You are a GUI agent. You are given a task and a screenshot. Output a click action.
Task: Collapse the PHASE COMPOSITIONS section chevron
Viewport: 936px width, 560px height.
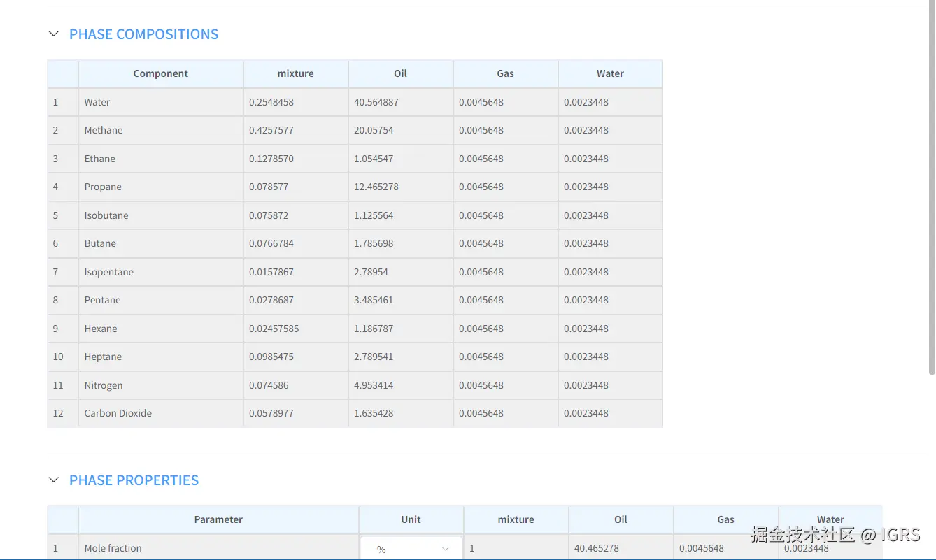coord(54,34)
